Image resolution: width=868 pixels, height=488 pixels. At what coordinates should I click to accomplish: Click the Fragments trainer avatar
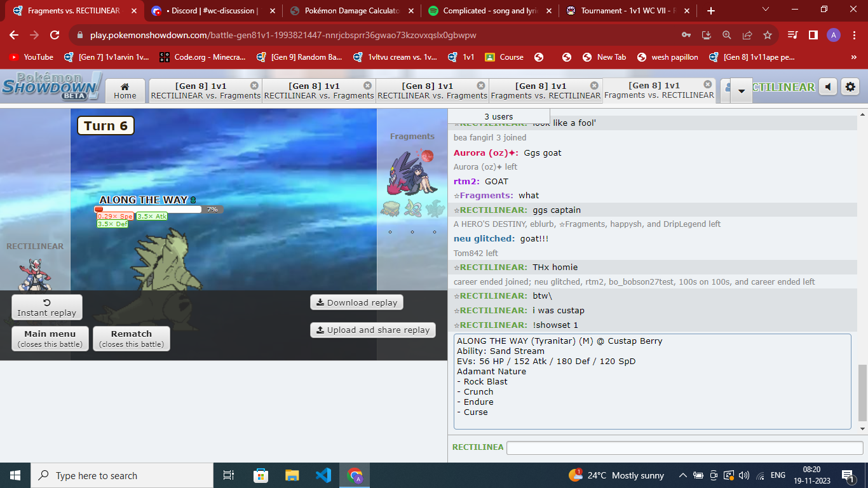(412, 171)
